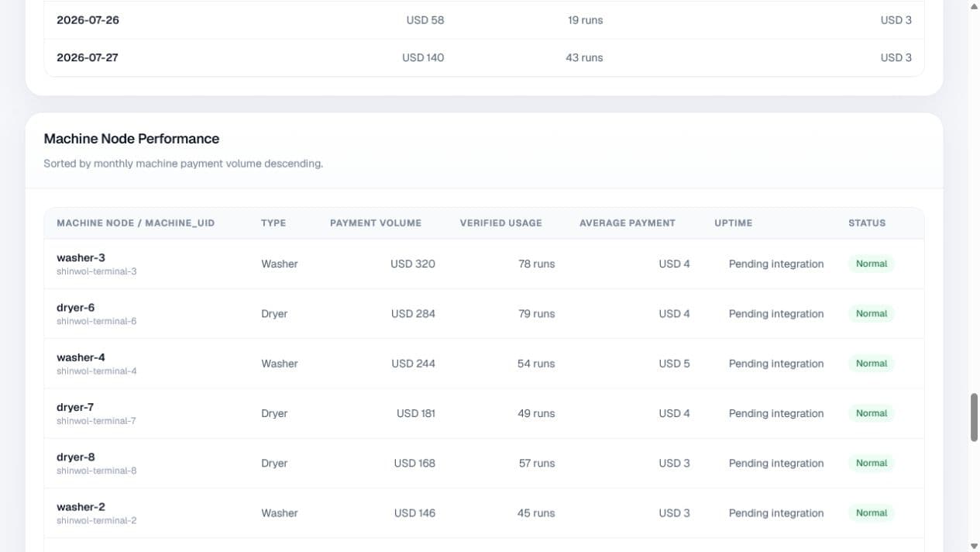Screen dimensions: 980x552
Task: Click Pending integration uptime for dryer-8
Action: click(776, 463)
